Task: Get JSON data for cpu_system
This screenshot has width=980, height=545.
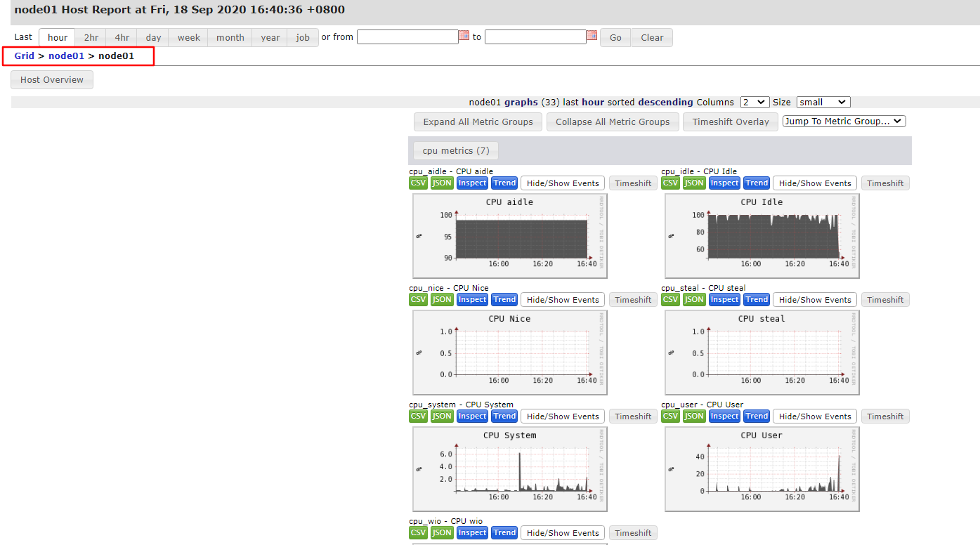Action: [x=442, y=416]
